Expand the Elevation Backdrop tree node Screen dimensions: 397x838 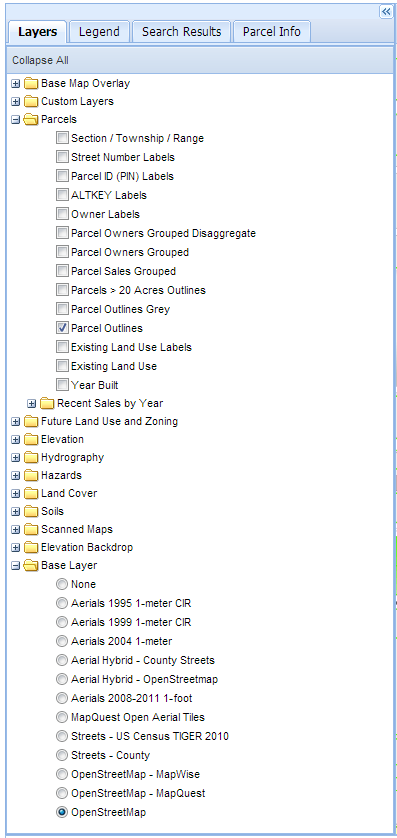click(x=15, y=548)
